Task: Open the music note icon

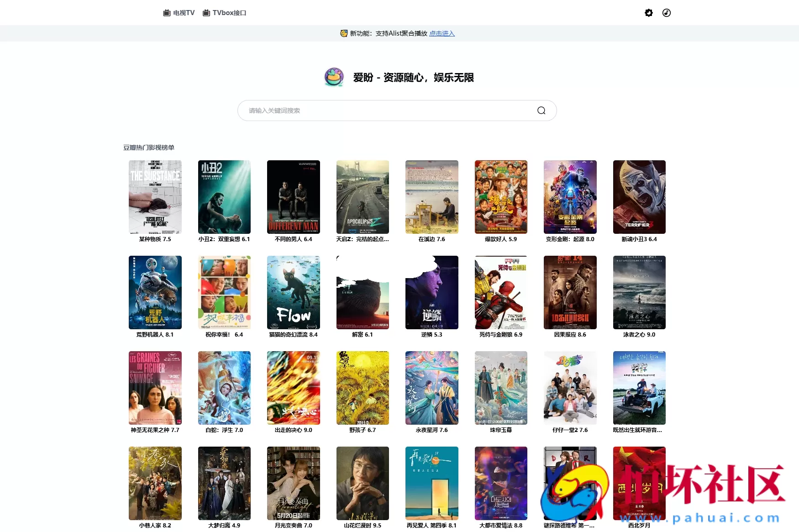Action: (666, 13)
